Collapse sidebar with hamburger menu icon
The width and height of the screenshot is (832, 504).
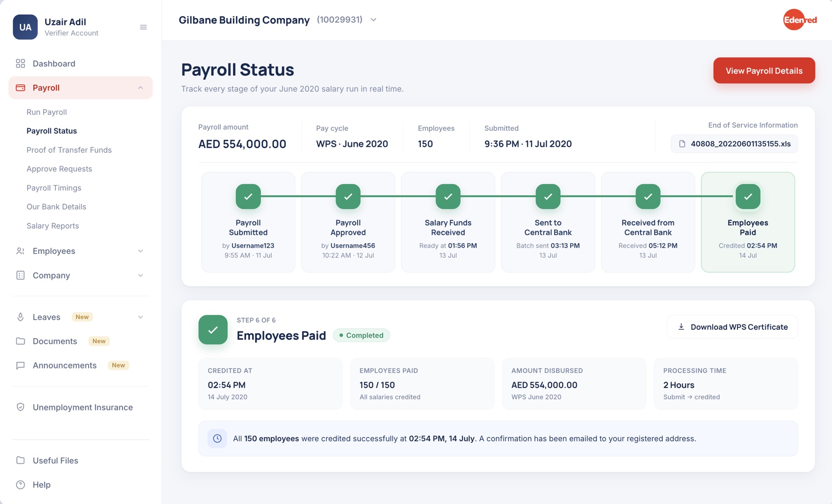tap(143, 27)
